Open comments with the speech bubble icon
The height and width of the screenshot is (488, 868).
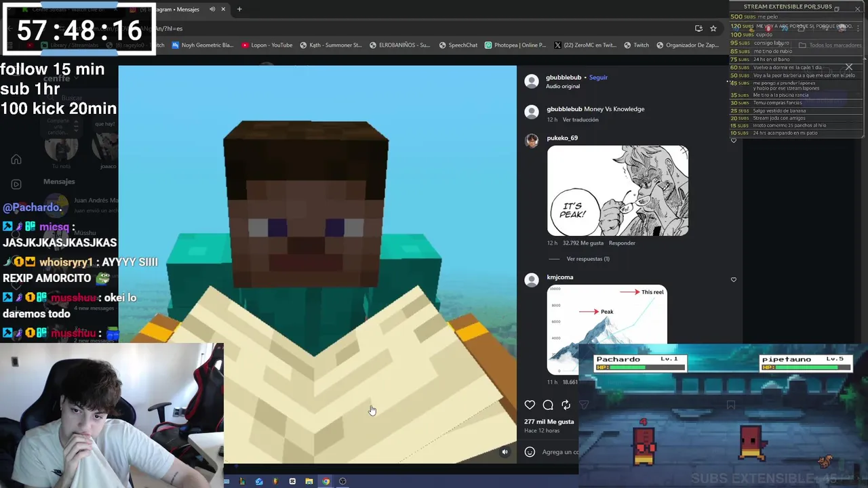(548, 405)
